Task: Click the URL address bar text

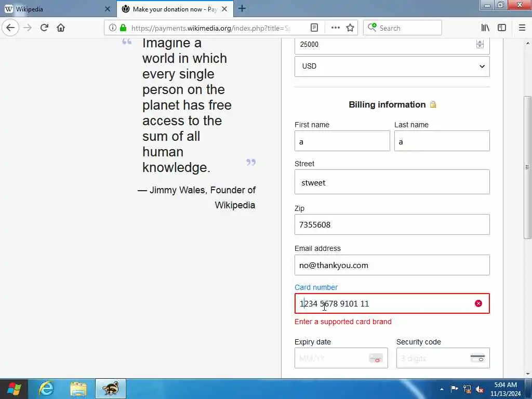Action: [211, 28]
